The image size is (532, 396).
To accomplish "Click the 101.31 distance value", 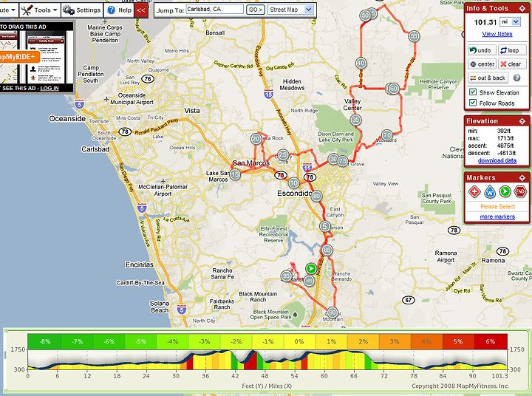I will [x=485, y=22].
